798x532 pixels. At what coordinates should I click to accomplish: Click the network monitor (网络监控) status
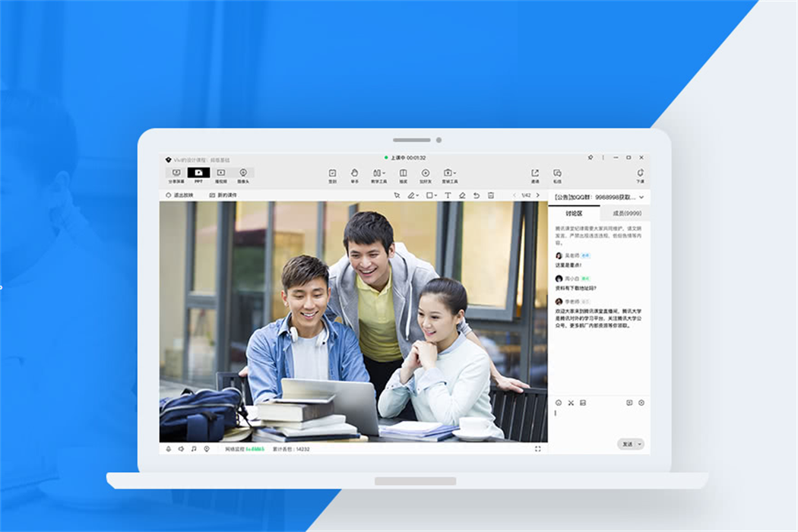click(x=245, y=449)
